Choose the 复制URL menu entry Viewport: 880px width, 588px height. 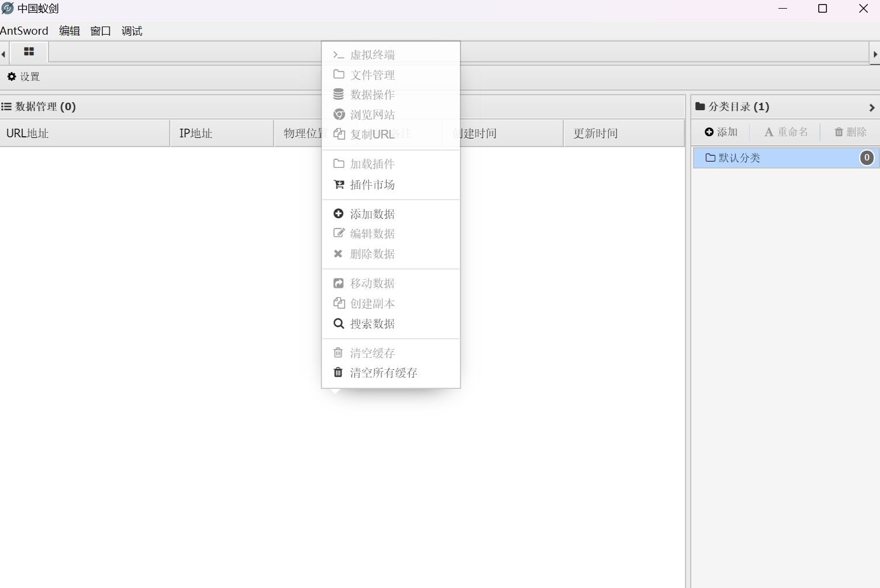391,134
